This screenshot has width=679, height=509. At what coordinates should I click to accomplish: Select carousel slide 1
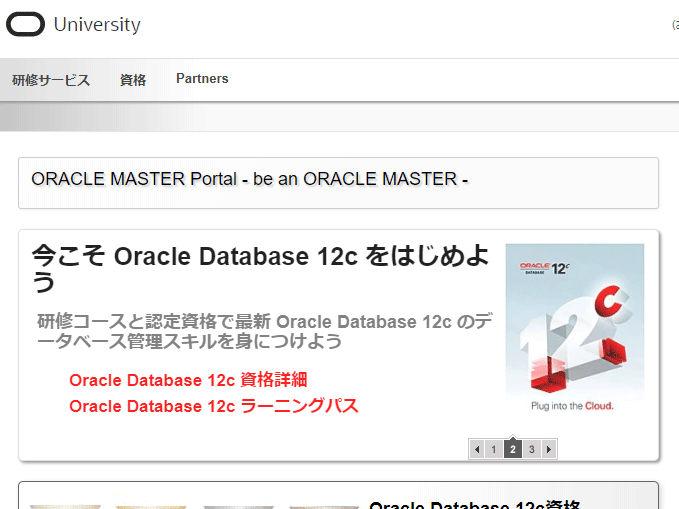tap(494, 449)
